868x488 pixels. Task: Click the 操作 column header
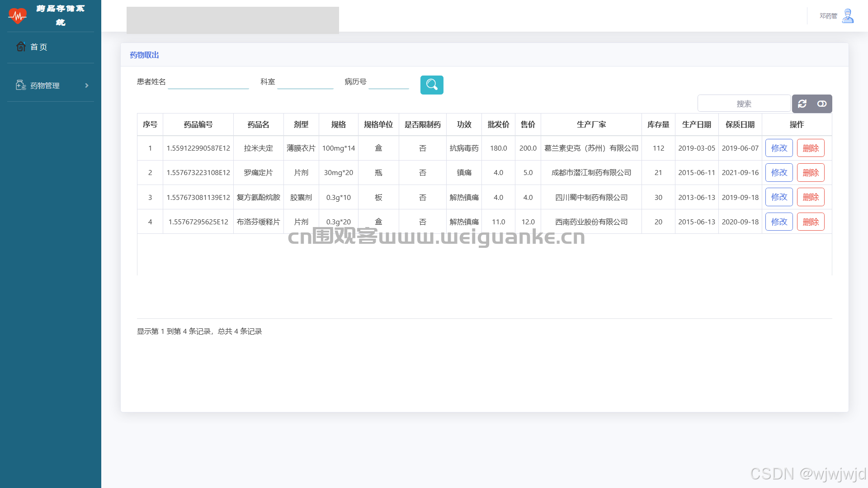[797, 124]
